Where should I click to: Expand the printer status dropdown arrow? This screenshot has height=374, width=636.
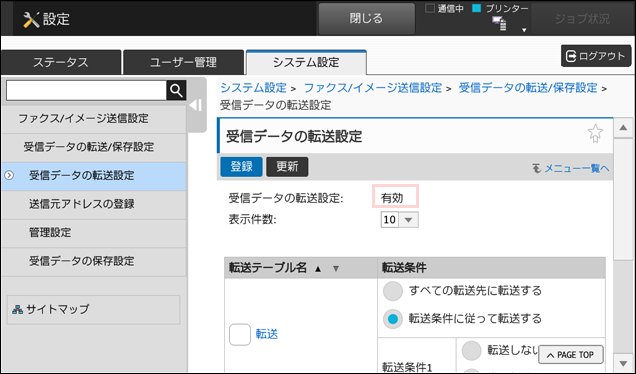(x=524, y=30)
